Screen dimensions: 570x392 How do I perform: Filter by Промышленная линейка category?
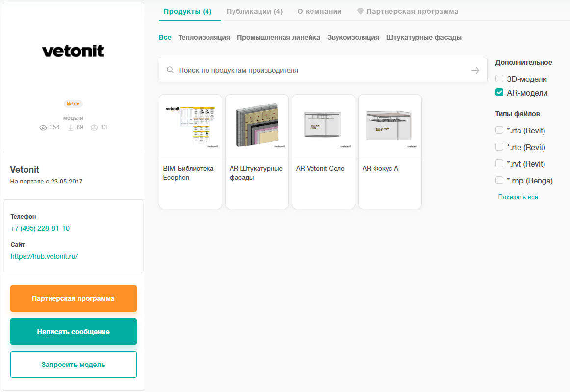pyautogui.click(x=279, y=37)
